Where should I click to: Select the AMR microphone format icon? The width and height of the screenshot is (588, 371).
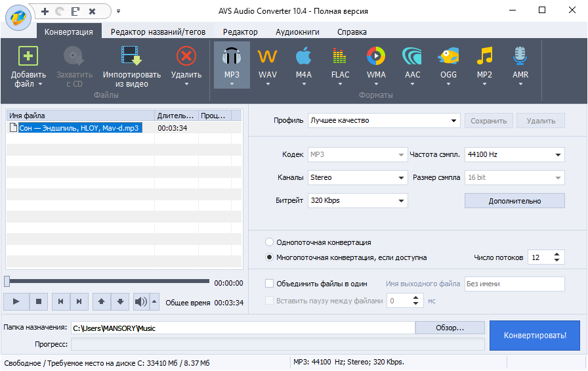(x=520, y=56)
